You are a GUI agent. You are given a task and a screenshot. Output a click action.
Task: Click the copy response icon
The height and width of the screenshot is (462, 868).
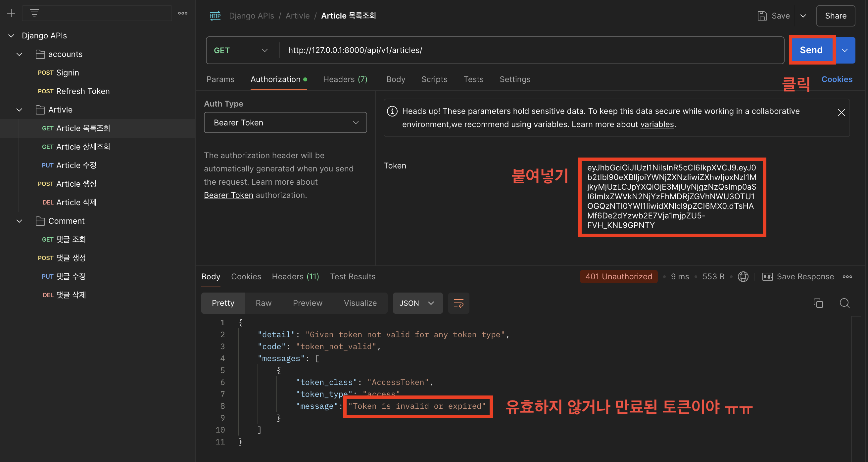click(x=818, y=303)
